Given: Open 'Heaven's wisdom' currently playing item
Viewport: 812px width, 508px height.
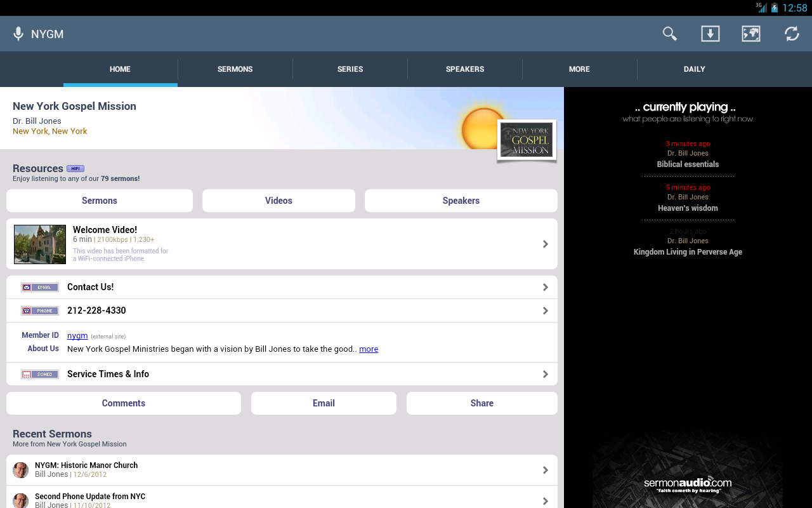Looking at the screenshot, I should pos(688,208).
